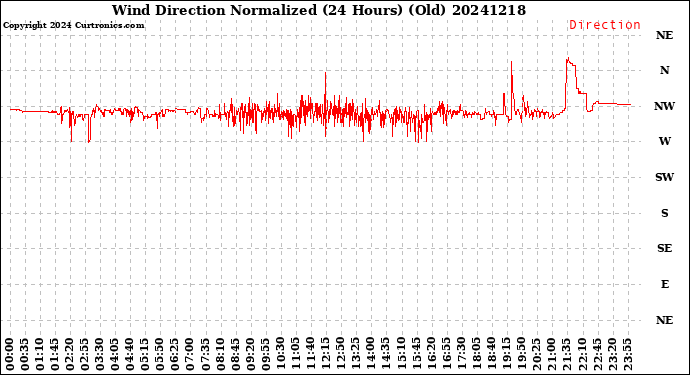Click the E direction axis label
Image resolution: width=690 pixels, height=375 pixels.
(x=664, y=284)
